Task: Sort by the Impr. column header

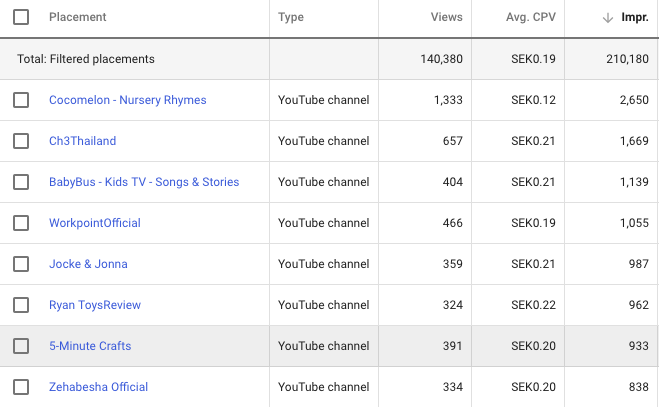Action: [635, 17]
